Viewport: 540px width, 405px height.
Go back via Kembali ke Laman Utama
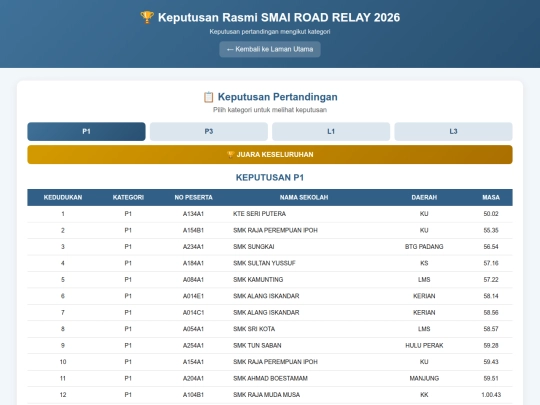click(x=270, y=49)
